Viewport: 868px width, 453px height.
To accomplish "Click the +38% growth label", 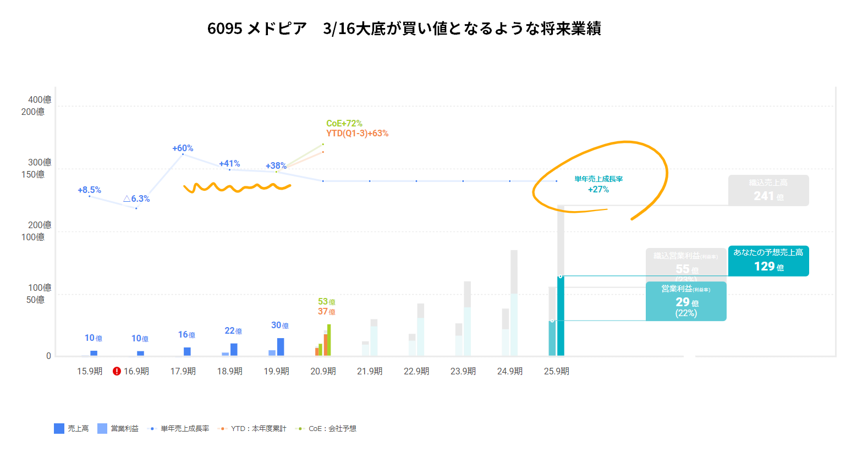I will (x=276, y=165).
